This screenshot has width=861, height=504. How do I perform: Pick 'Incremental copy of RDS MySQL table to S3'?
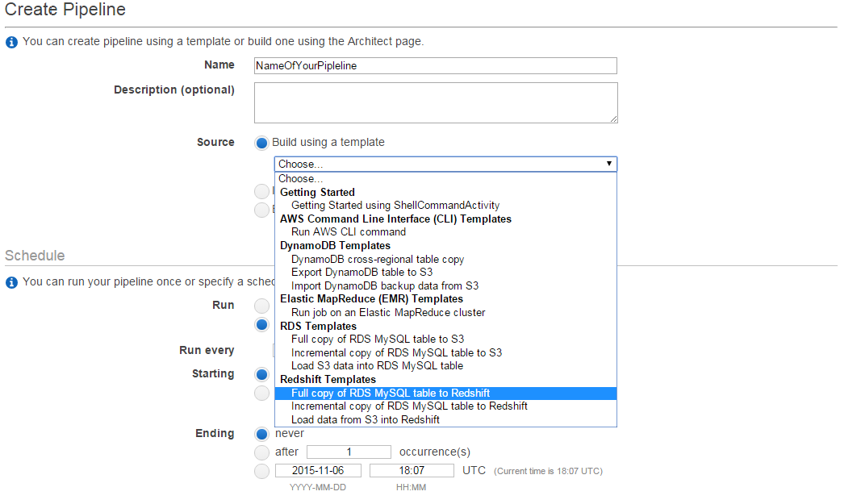pos(396,352)
